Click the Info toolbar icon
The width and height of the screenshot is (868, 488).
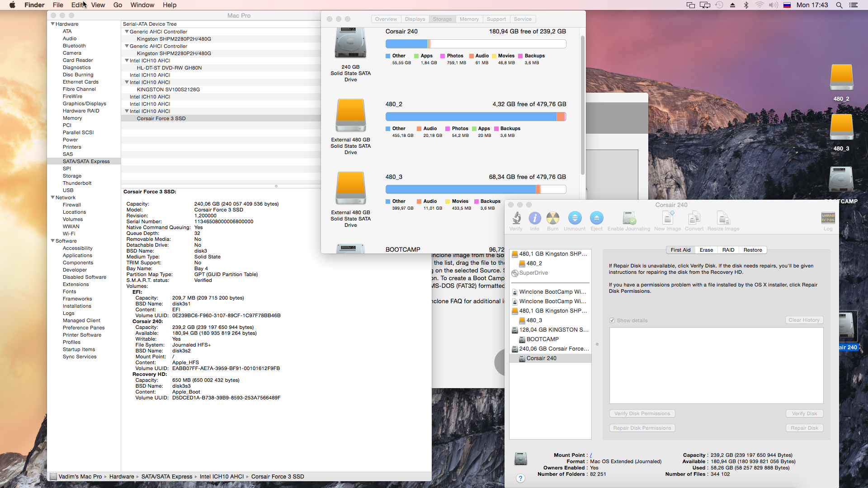coord(534,219)
